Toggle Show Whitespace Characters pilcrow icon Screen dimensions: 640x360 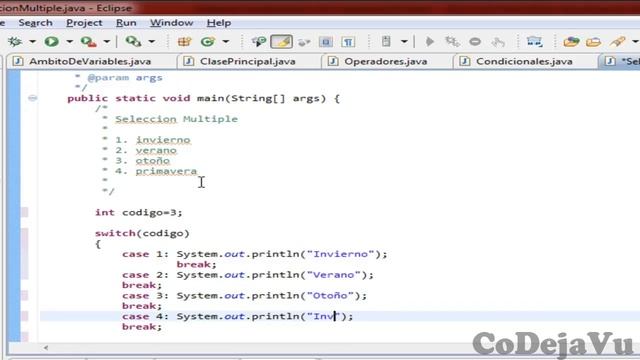348,42
